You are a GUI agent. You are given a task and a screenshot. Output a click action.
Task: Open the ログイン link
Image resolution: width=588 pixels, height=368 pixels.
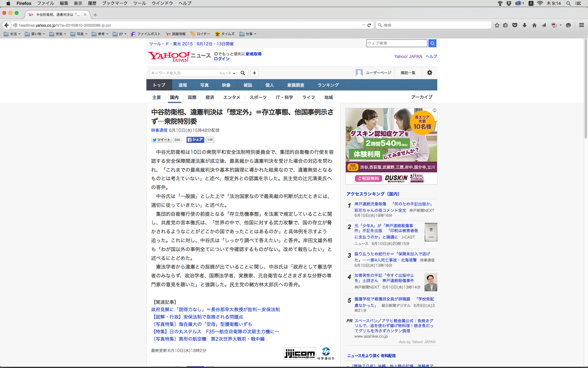coord(221,59)
